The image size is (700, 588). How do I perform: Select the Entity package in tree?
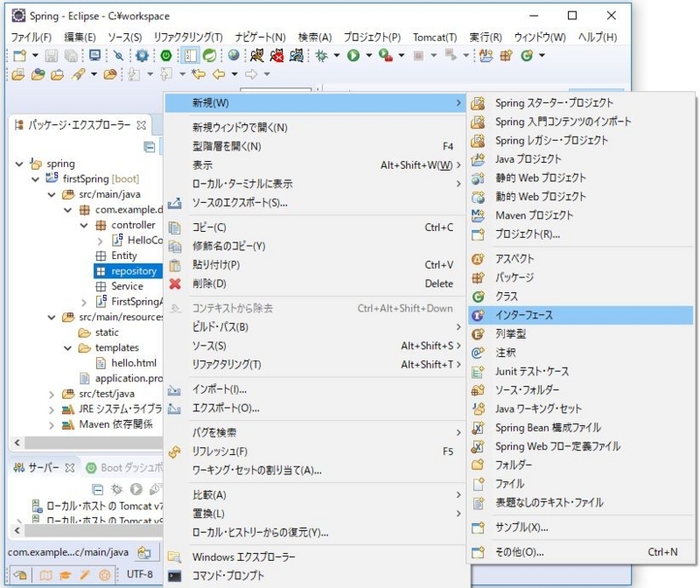[123, 255]
